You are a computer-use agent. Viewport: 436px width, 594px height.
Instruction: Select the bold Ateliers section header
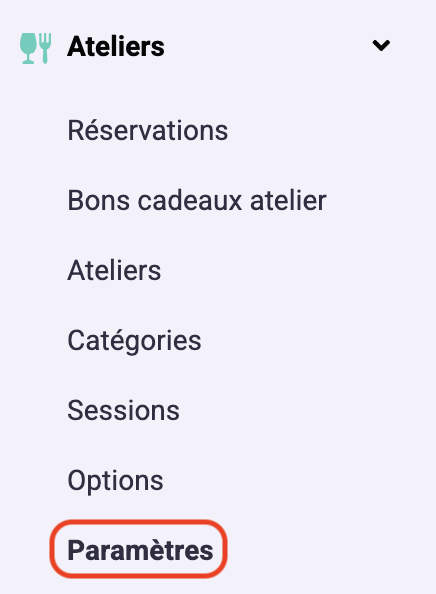click(x=116, y=47)
